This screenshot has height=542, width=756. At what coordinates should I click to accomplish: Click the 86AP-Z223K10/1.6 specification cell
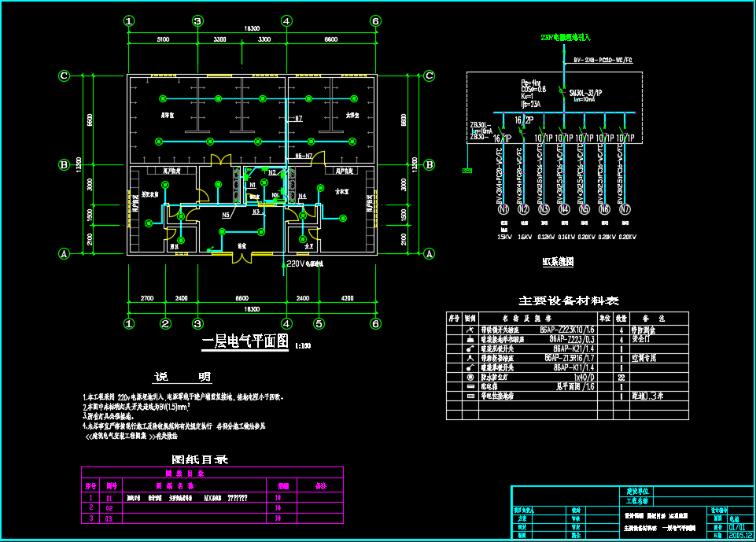(x=567, y=330)
